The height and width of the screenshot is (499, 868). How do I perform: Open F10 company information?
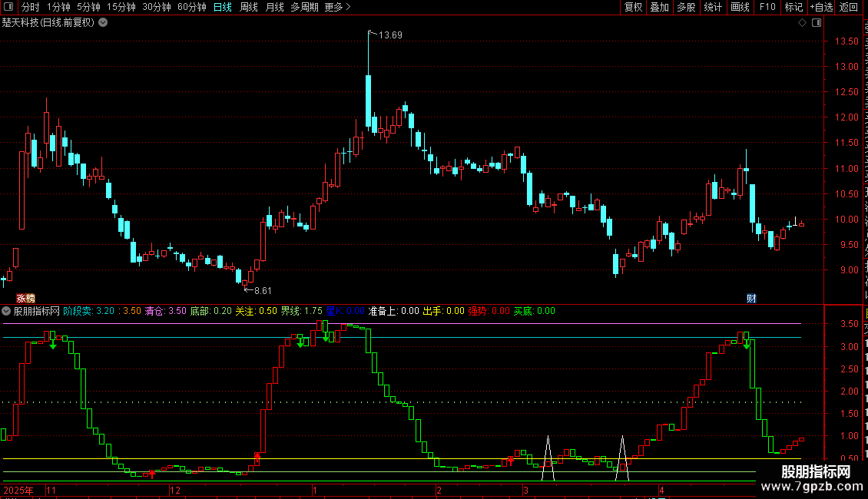tap(767, 7)
